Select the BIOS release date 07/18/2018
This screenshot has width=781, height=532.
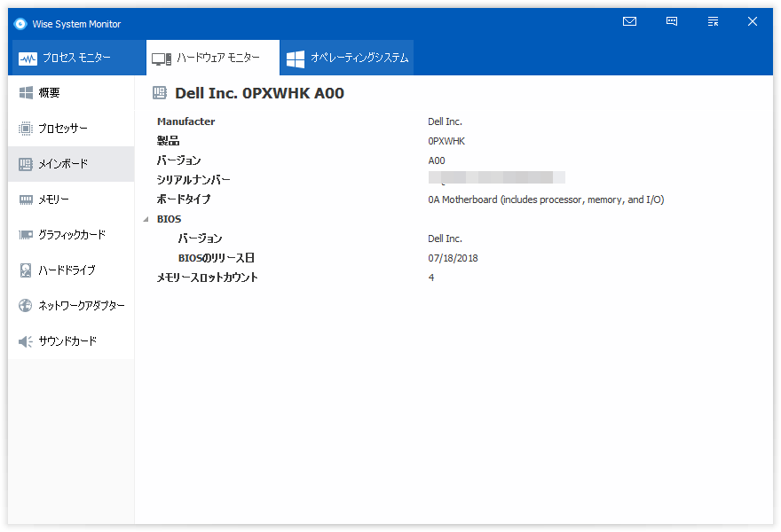453,258
